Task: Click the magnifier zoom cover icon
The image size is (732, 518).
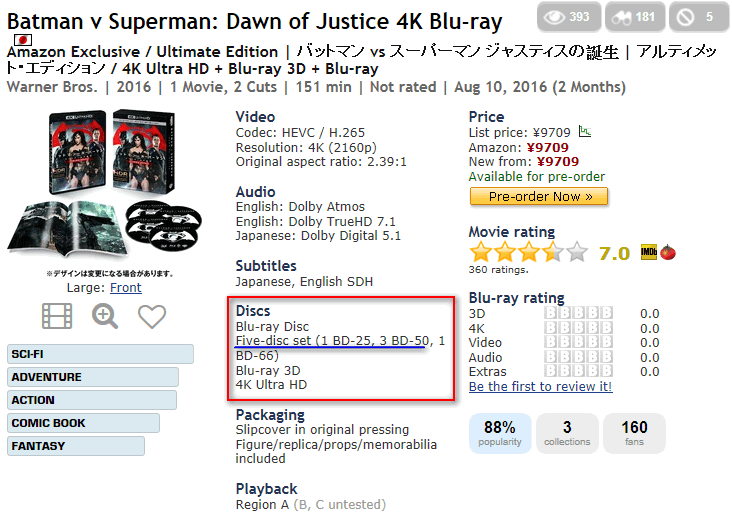Action: (x=105, y=316)
